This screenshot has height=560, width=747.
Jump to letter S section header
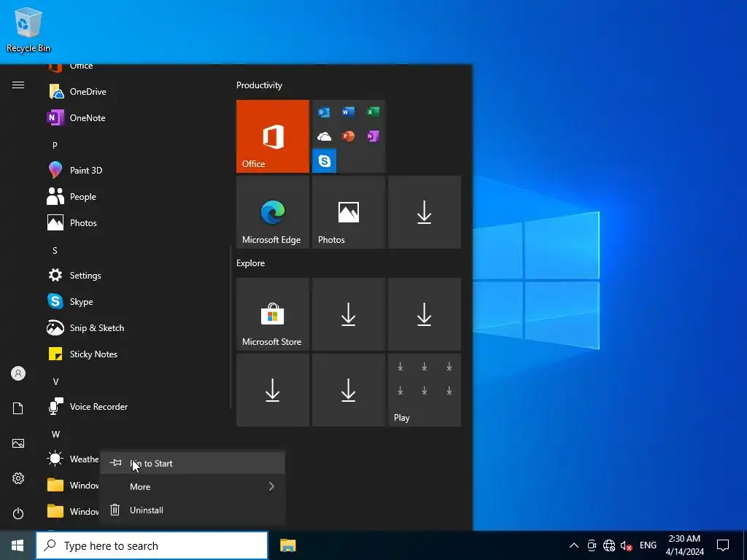click(55, 251)
